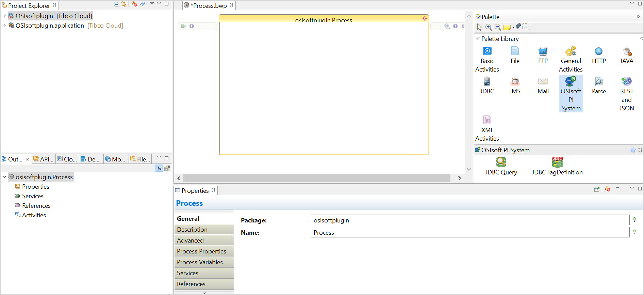Open the Mail palette group

[543, 86]
